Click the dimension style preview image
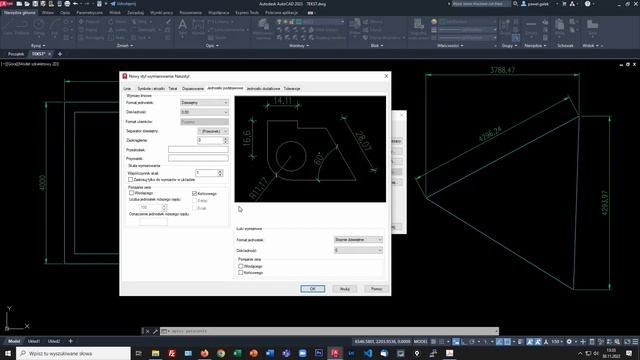640x360 pixels. 310,149
